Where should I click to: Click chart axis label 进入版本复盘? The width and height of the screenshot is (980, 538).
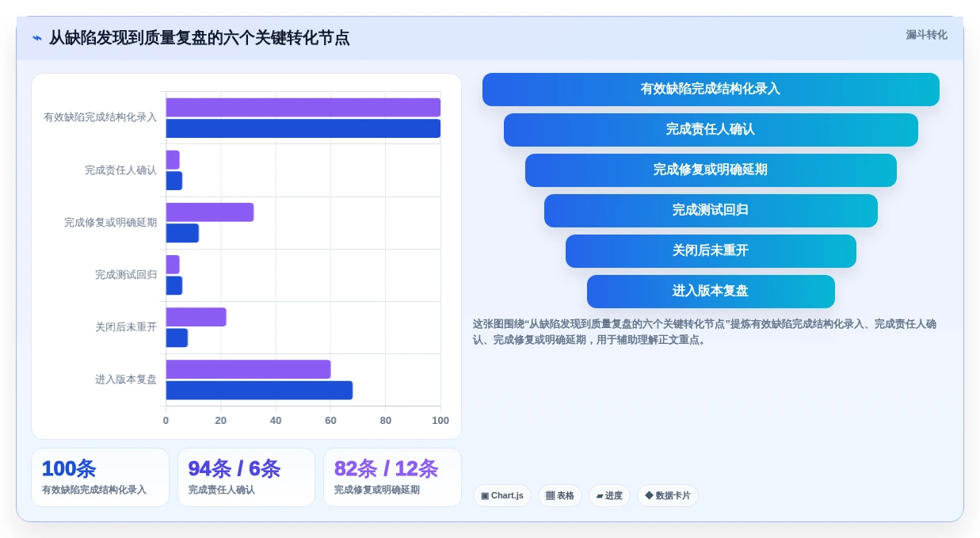tap(126, 380)
